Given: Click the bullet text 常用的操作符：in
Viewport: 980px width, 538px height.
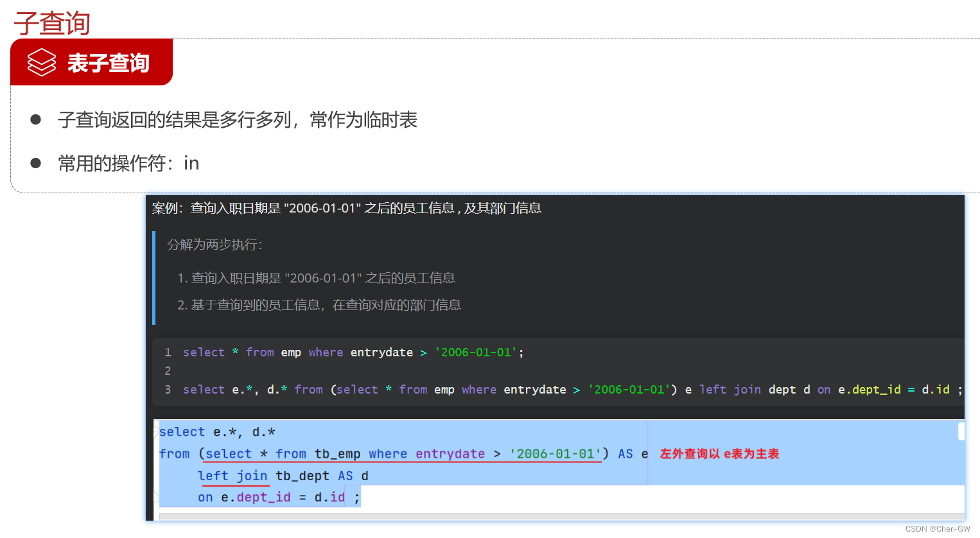Looking at the screenshot, I should point(128,163).
